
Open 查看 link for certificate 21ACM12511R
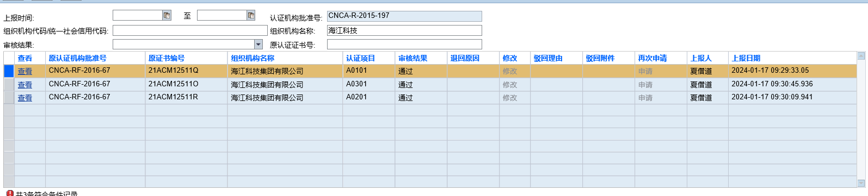(25, 98)
